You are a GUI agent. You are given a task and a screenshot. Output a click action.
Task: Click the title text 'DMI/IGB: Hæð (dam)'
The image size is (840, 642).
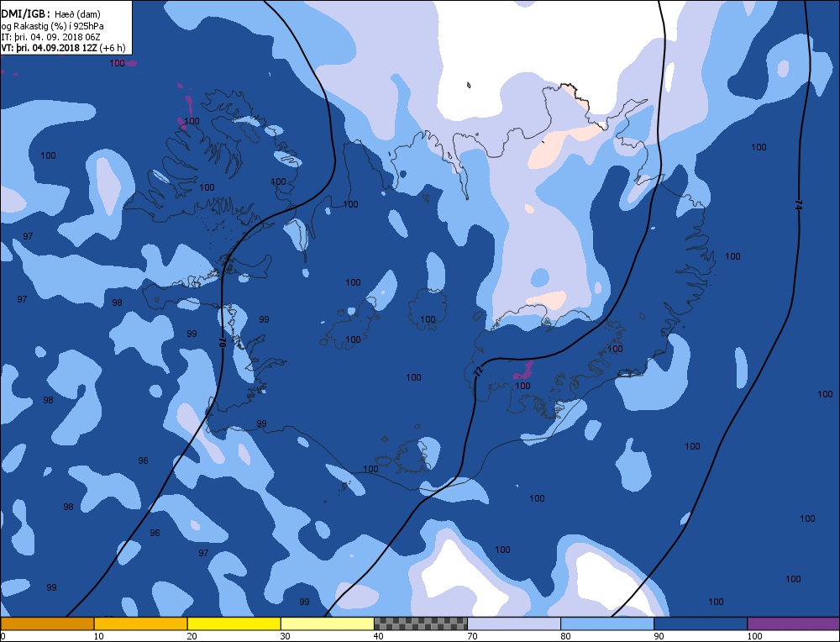pyautogui.click(x=51, y=14)
